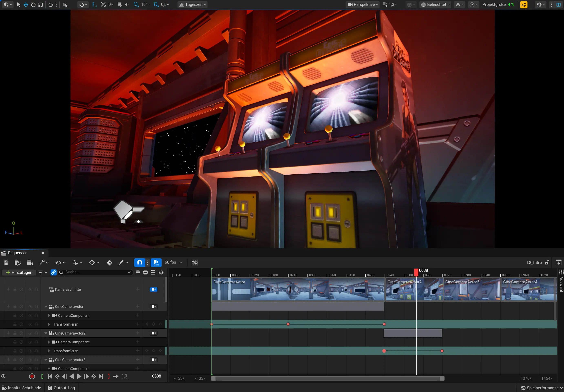Open the Tageszeit dropdown
Screen dimensions: 564x392
click(x=192, y=4)
